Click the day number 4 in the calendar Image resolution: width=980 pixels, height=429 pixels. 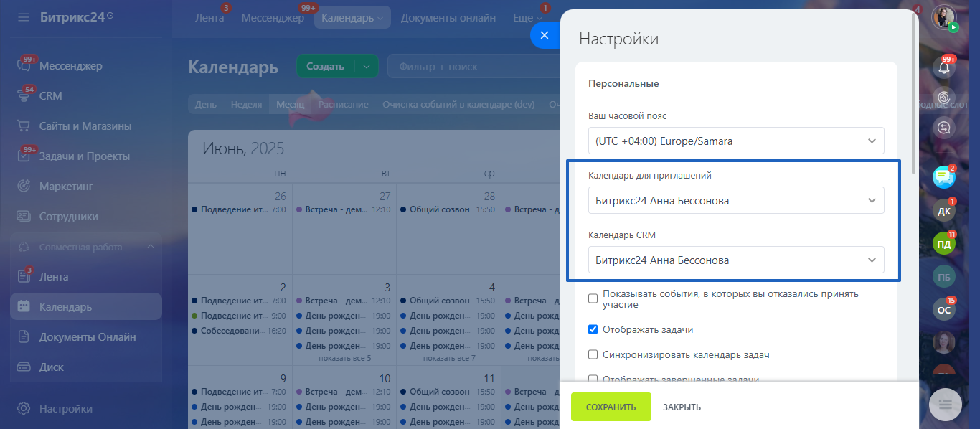[x=492, y=287]
